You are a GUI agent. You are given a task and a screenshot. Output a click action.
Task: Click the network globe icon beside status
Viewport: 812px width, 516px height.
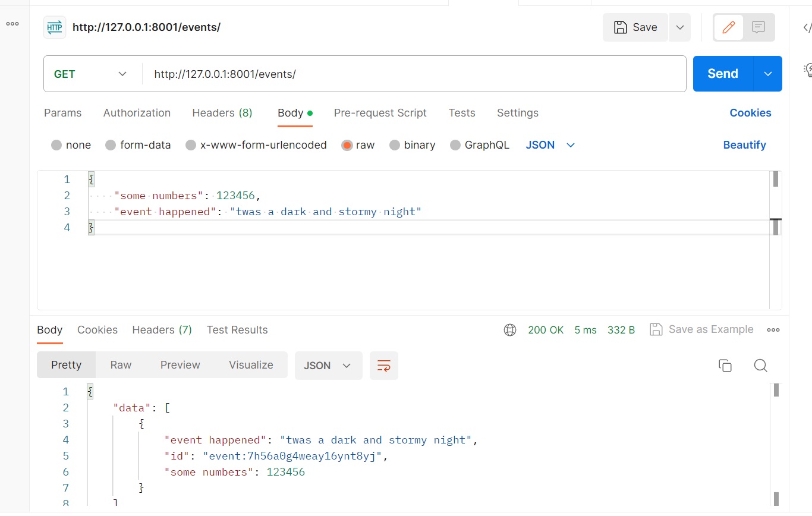pos(510,330)
